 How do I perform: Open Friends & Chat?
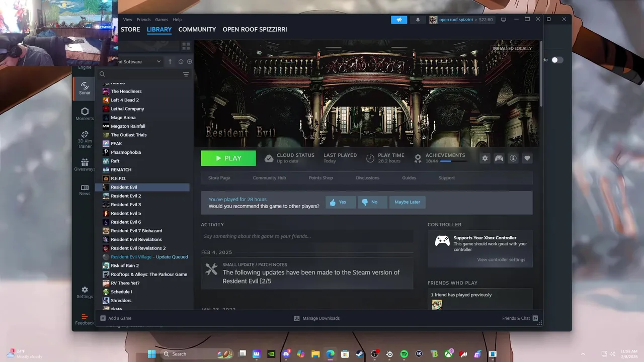point(520,318)
